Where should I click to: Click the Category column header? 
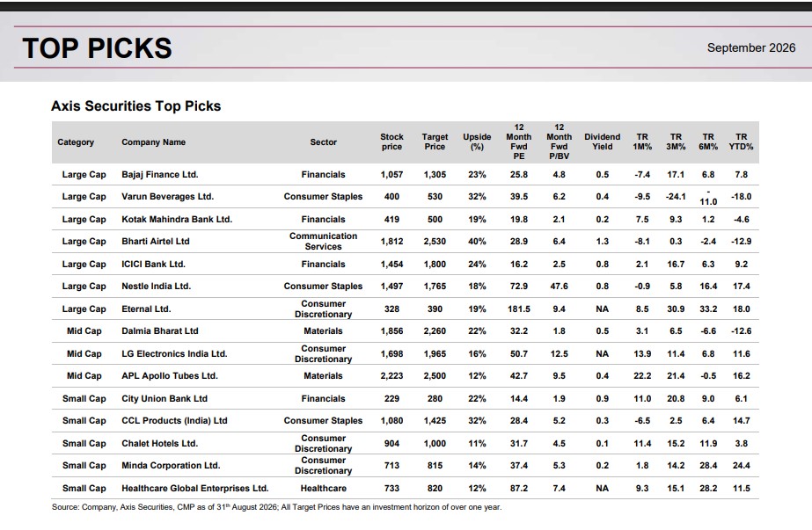point(76,142)
